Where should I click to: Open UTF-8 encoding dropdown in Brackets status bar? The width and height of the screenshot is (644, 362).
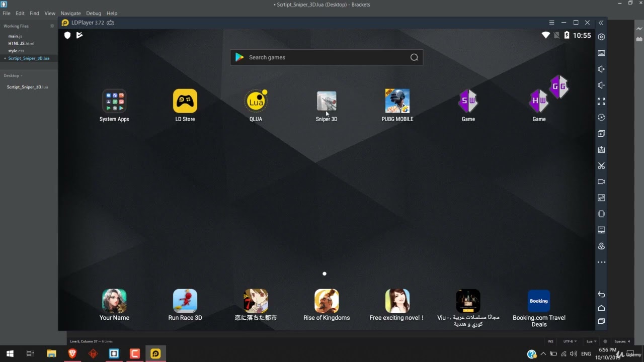click(570, 341)
